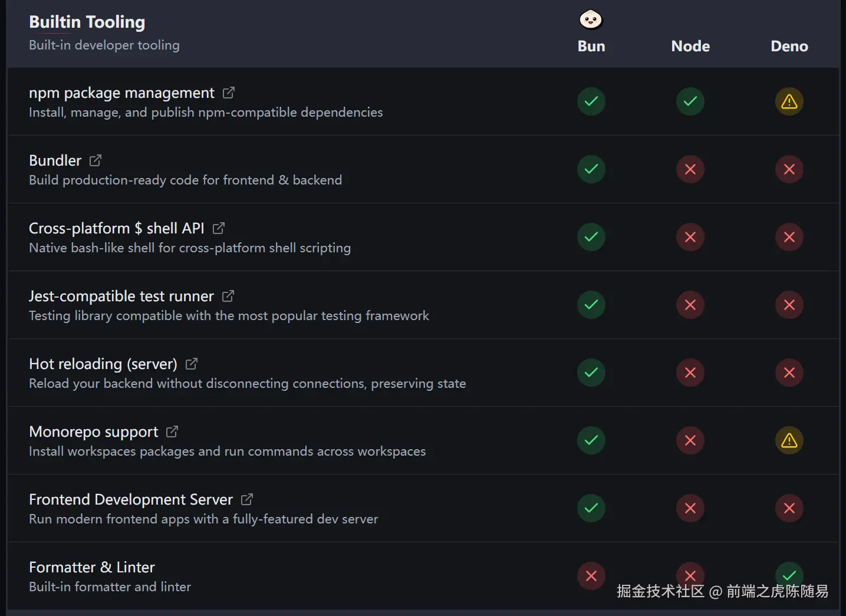Open external link icon next to Frontend Development Server
This screenshot has height=616, width=846.
pos(247,499)
